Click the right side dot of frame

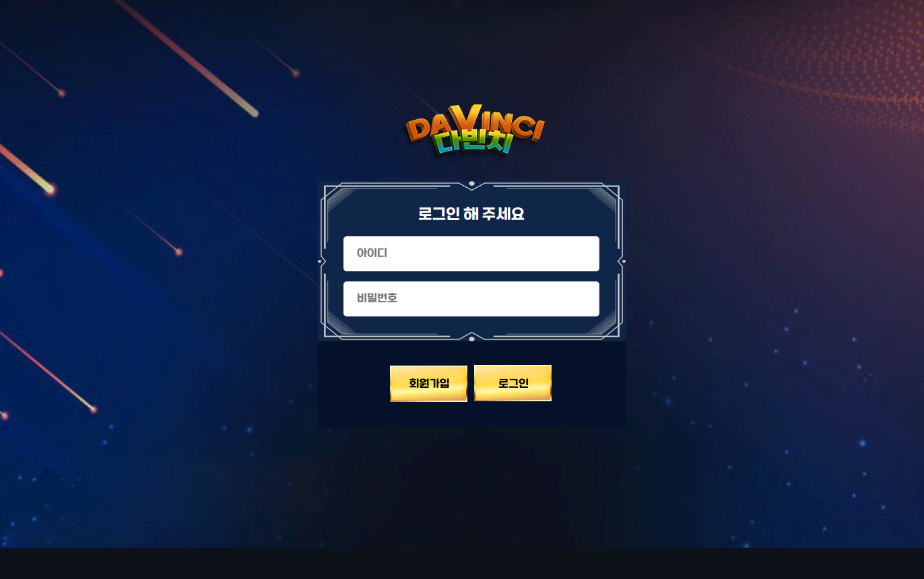coord(623,261)
